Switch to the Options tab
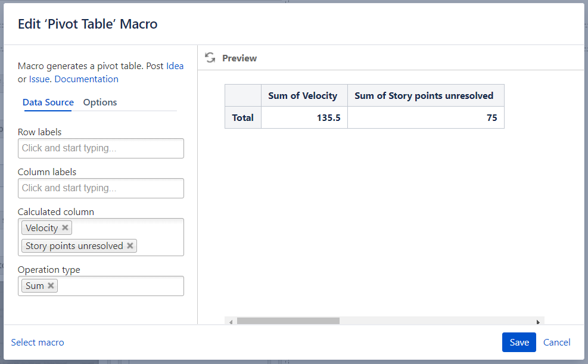Screen dimensions: 588x364 99,102
